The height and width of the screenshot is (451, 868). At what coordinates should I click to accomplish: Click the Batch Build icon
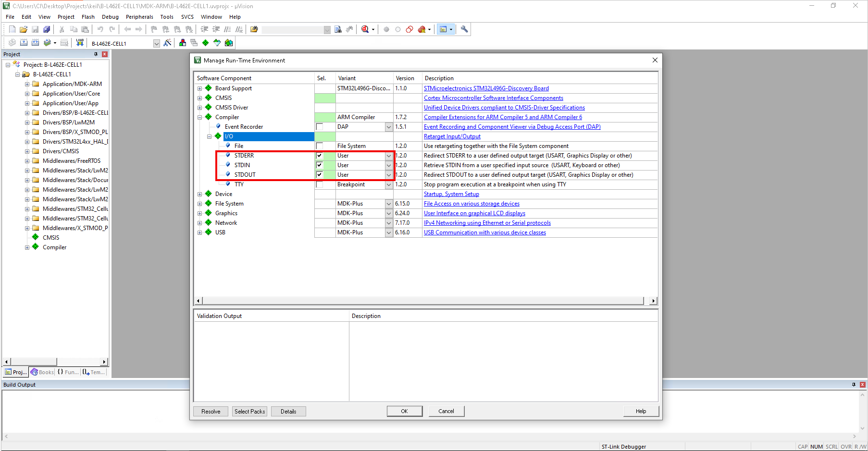tap(47, 43)
